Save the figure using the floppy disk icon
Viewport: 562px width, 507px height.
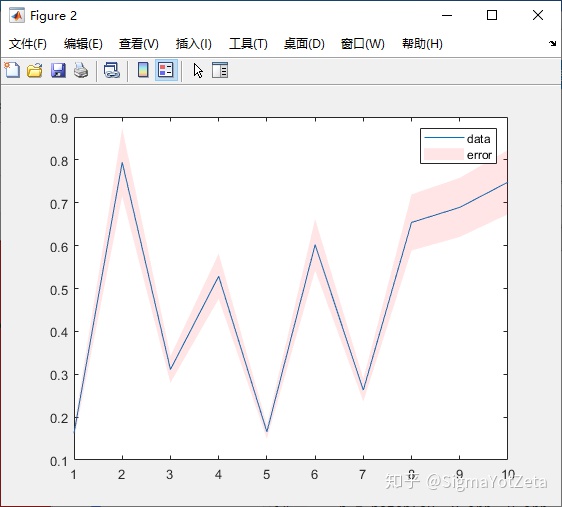[x=58, y=70]
